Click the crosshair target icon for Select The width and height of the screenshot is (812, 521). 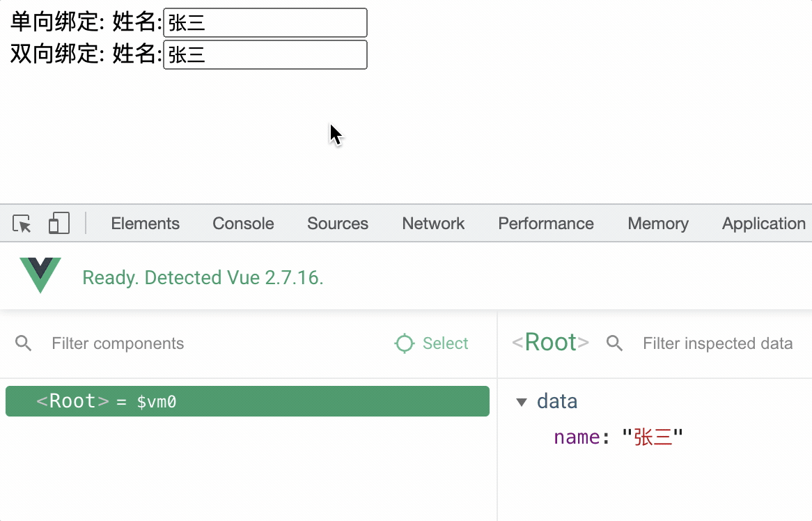[405, 343]
